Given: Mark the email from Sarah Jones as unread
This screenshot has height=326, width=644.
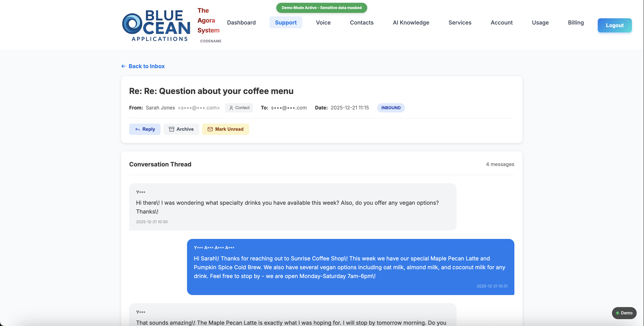Looking at the screenshot, I should pos(225,129).
